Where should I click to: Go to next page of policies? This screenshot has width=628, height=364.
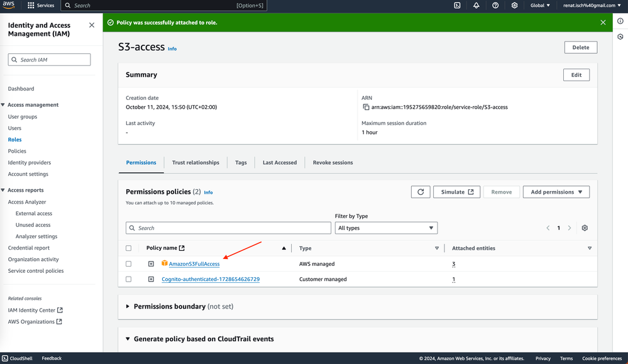pyautogui.click(x=569, y=228)
